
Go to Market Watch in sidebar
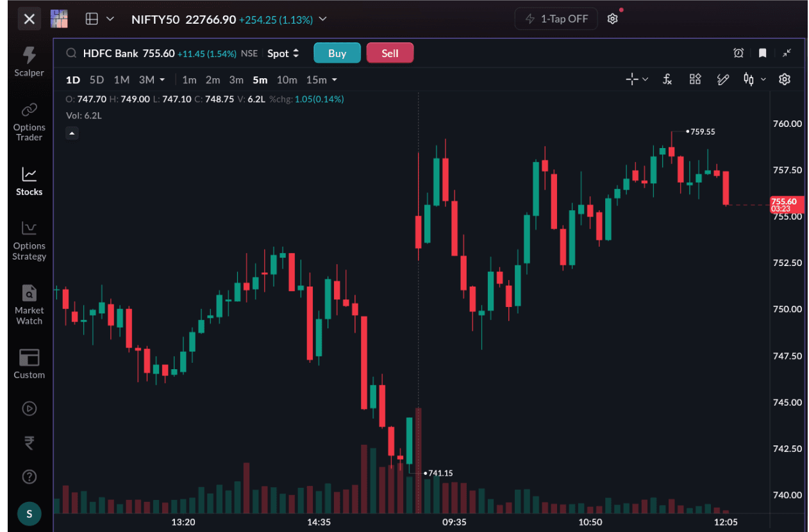(x=29, y=305)
